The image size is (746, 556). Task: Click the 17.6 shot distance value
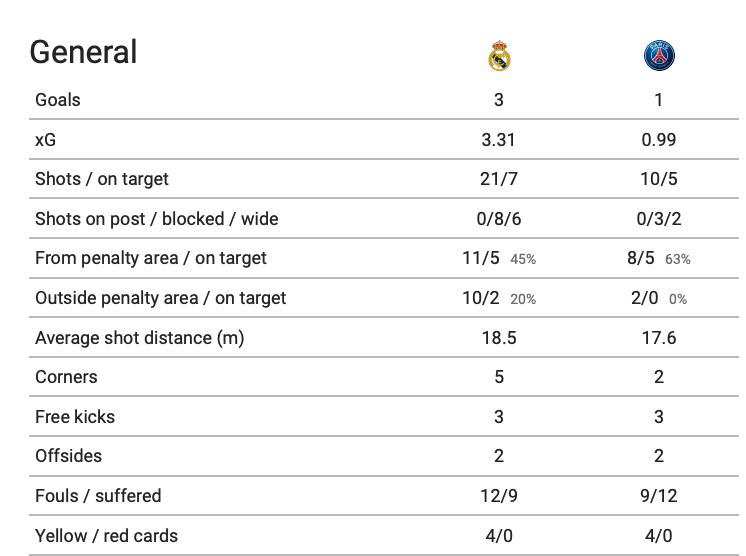[659, 338]
